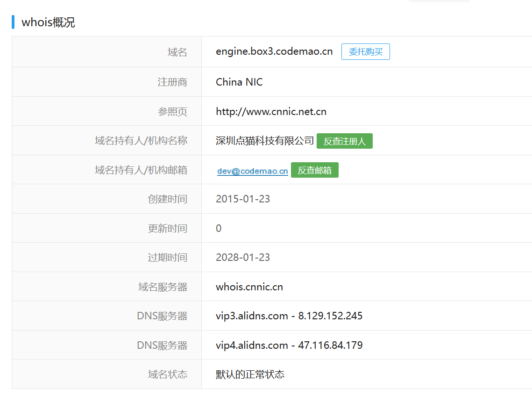The image size is (532, 396).
Task: Select the creation date 2015-01-23
Action: coord(243,199)
